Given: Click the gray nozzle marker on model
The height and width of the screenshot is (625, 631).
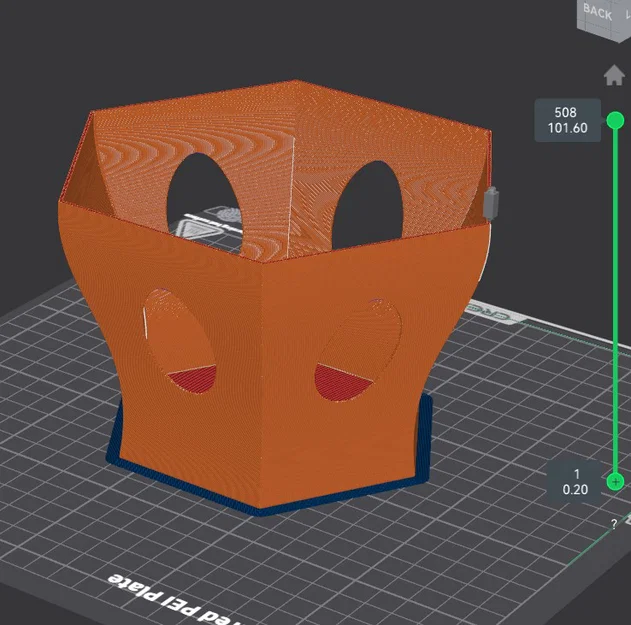Looking at the screenshot, I should [491, 203].
